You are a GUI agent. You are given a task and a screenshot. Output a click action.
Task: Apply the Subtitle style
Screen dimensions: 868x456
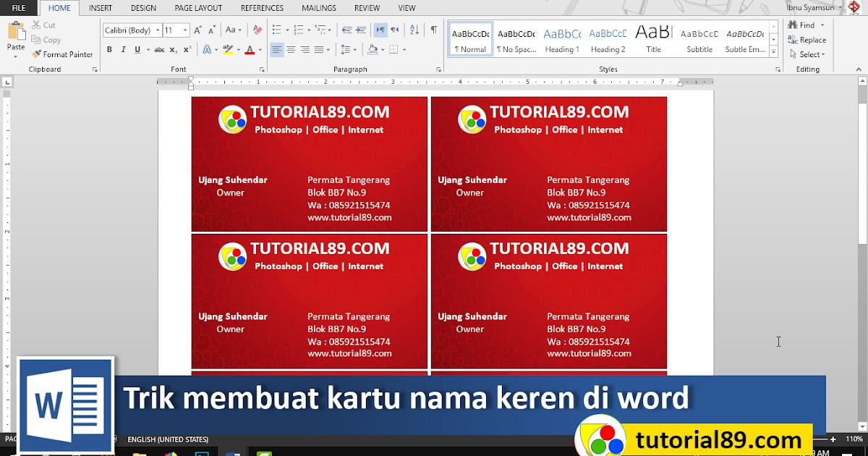point(699,40)
